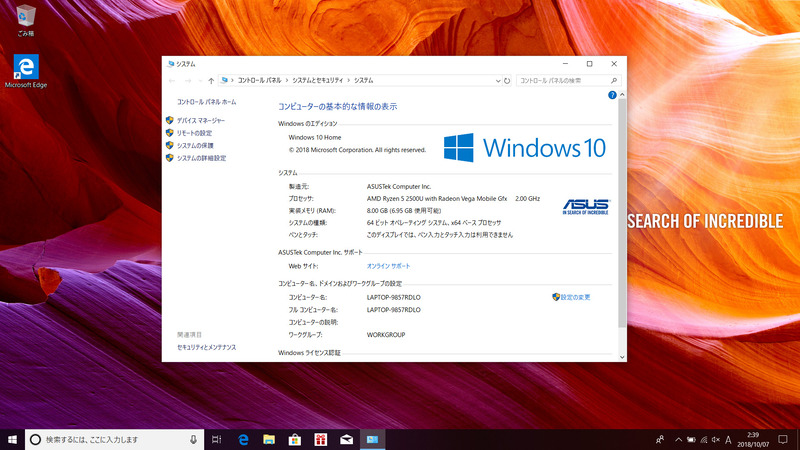The width and height of the screenshot is (800, 450).
Task: Type in the taskbar search box
Action: [115, 439]
